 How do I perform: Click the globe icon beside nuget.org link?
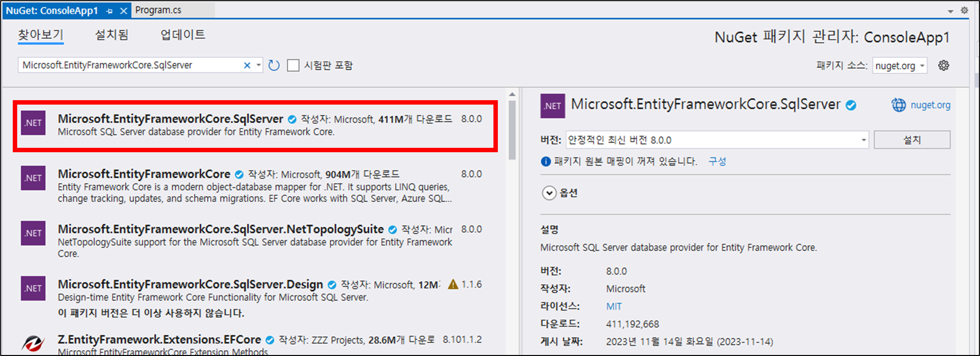click(x=898, y=105)
